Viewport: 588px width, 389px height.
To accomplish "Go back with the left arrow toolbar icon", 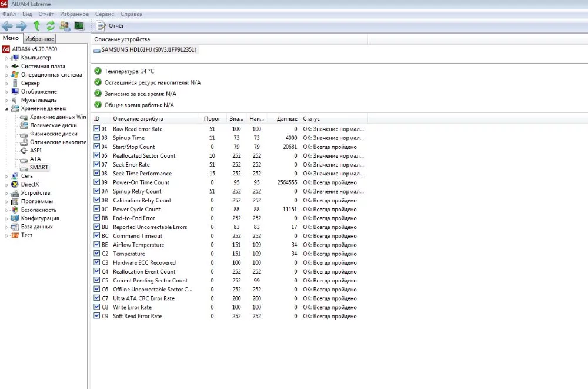I will [x=7, y=26].
